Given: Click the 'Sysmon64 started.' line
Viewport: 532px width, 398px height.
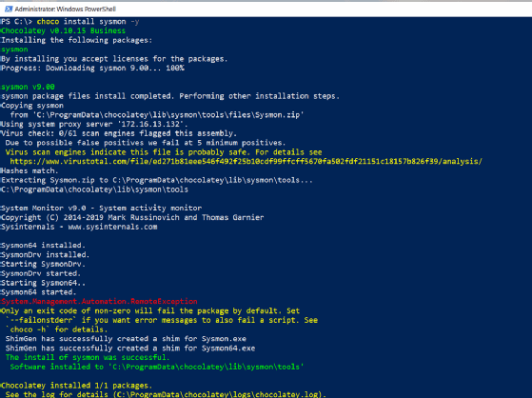Looking at the screenshot, I should coord(39,292).
